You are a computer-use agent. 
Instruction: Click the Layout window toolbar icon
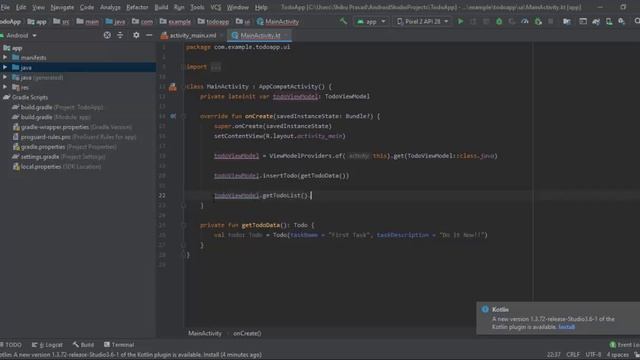coord(583,21)
